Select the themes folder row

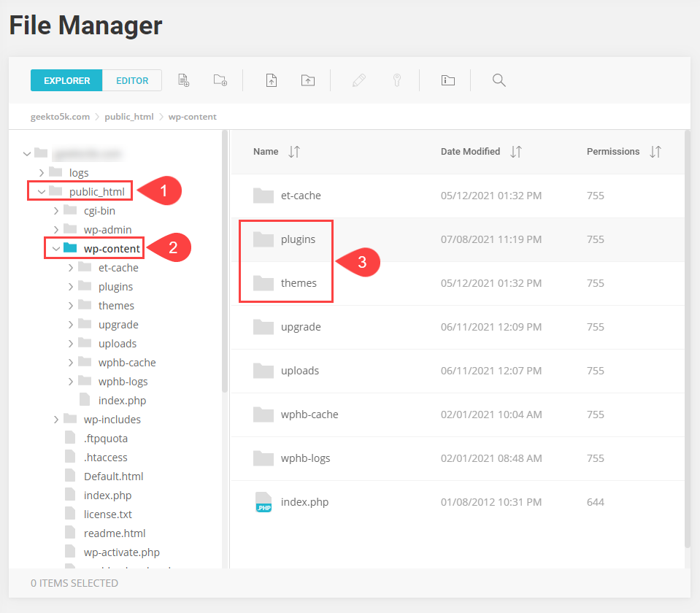[300, 282]
